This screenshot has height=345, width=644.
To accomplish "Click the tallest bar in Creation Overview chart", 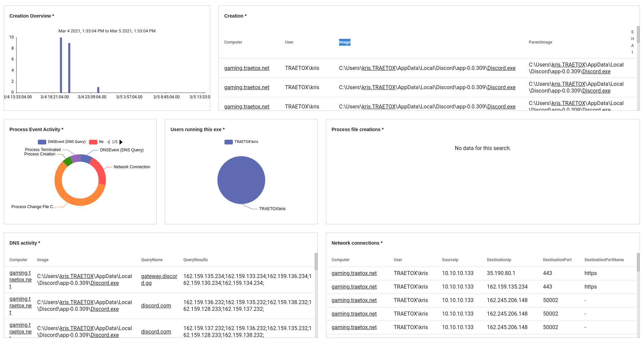I will 61,65.
